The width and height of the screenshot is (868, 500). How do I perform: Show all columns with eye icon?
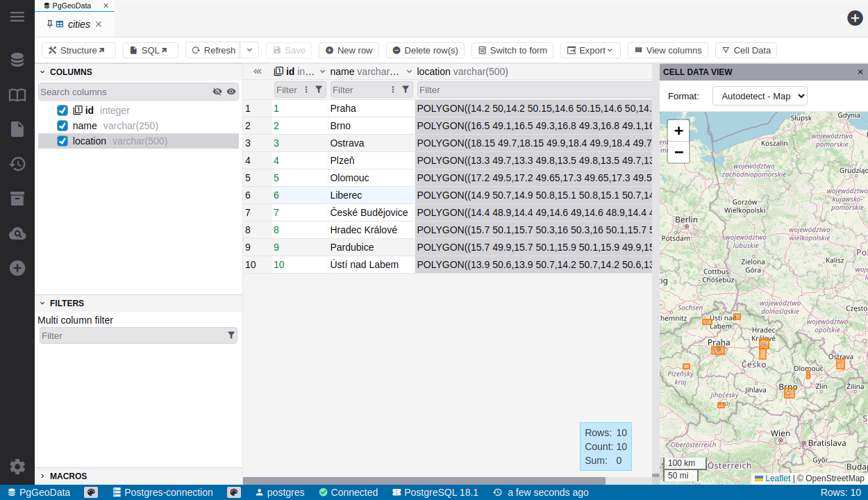(231, 92)
